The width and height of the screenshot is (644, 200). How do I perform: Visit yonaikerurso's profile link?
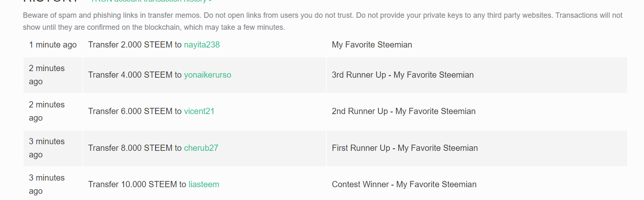(x=208, y=75)
